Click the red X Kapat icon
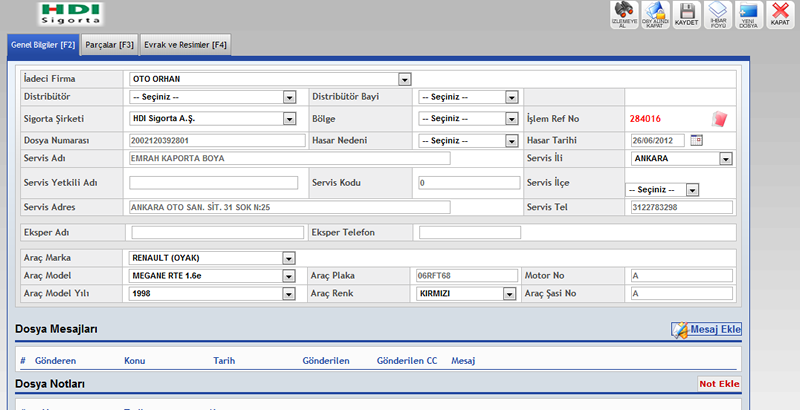Viewport: 800px width, 410px height. (x=779, y=15)
